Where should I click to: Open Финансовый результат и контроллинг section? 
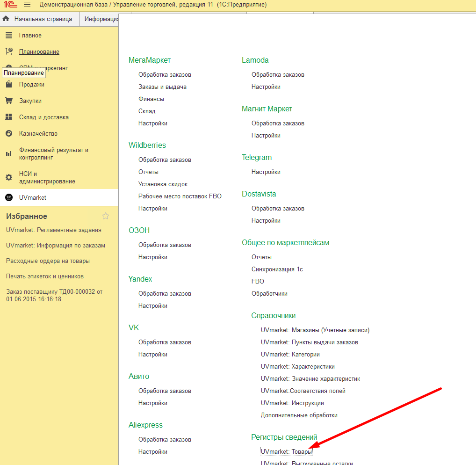(54, 154)
